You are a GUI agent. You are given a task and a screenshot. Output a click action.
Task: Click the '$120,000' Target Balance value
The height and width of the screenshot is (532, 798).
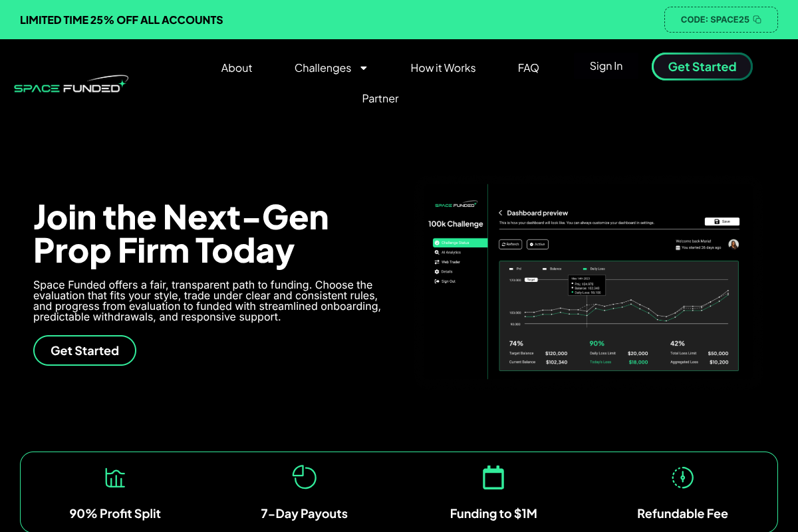click(x=557, y=353)
